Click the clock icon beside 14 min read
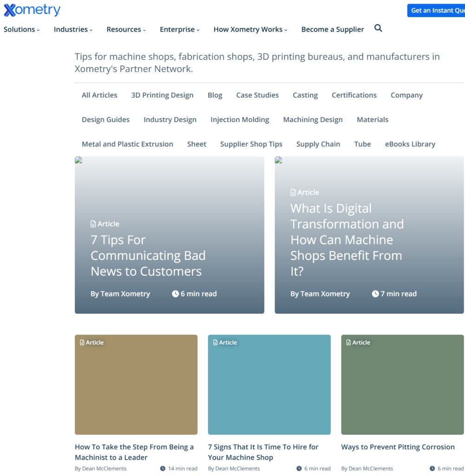The height and width of the screenshot is (476, 465). [x=163, y=469]
